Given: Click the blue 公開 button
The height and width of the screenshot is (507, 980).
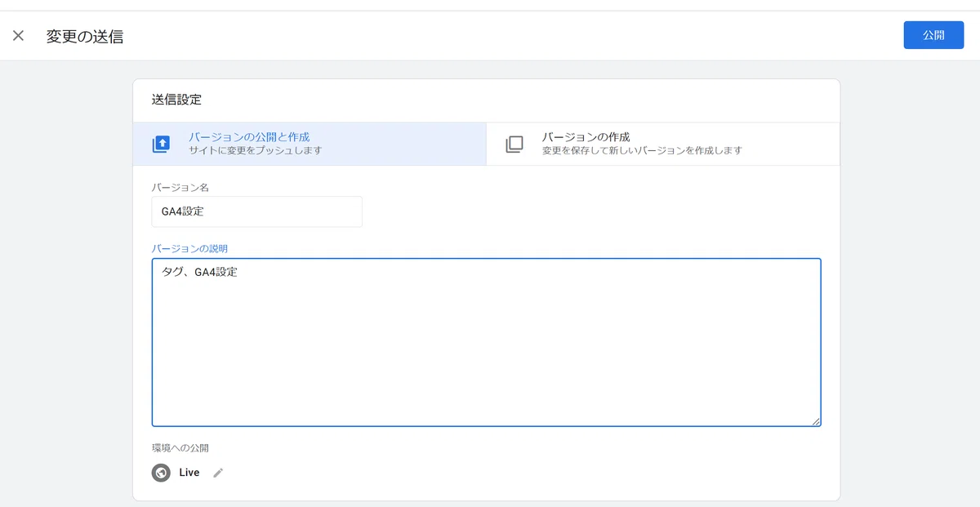Looking at the screenshot, I should point(933,35).
